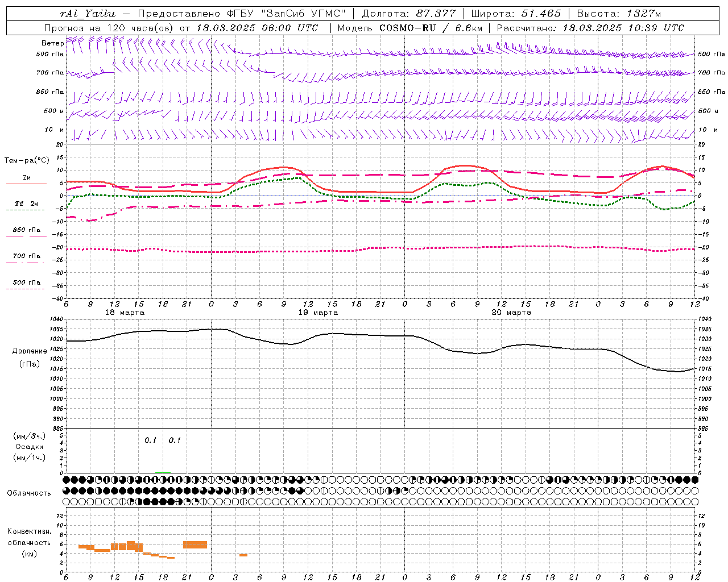The image size is (728, 582).
Task: Click the Рассчитано: 18.03.2025 10:39 UTC timestamp
Action: point(590,28)
